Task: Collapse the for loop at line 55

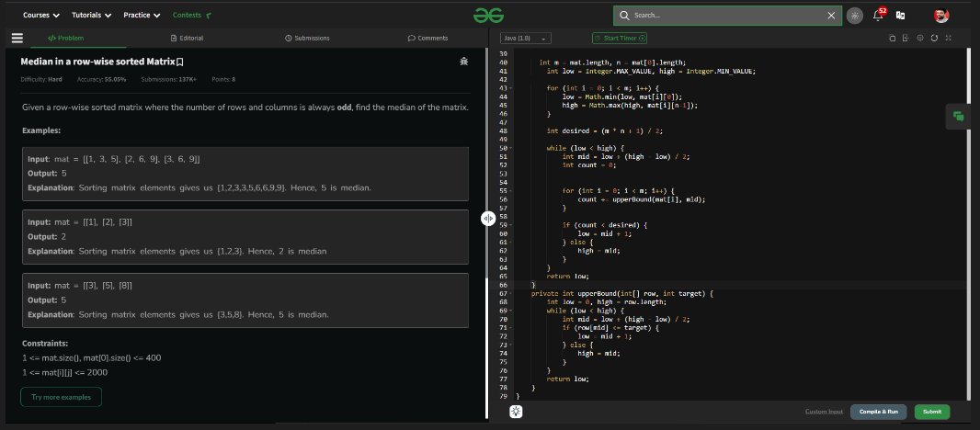Action: click(511, 190)
